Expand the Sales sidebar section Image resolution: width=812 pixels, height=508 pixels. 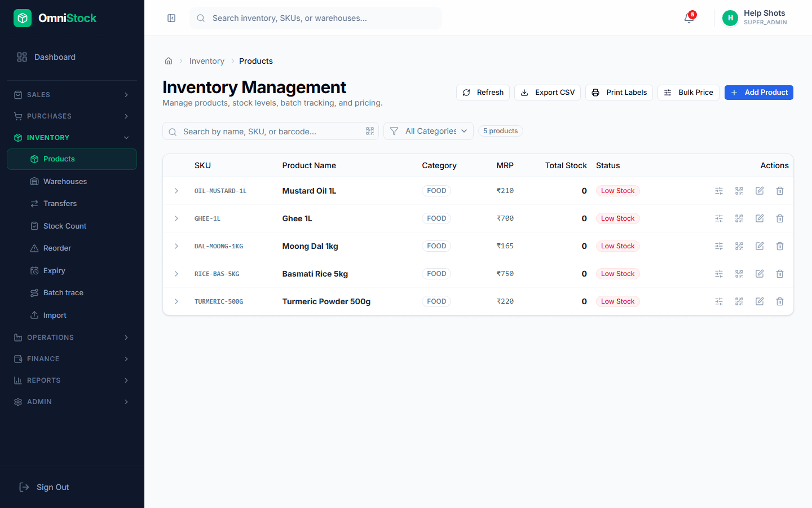72,95
